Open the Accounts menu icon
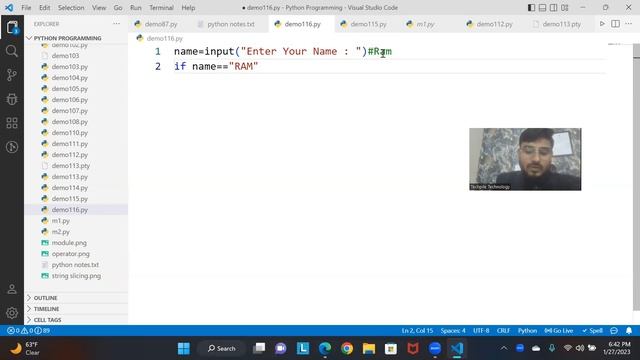Viewport: 640px width, 360px height. point(12,289)
